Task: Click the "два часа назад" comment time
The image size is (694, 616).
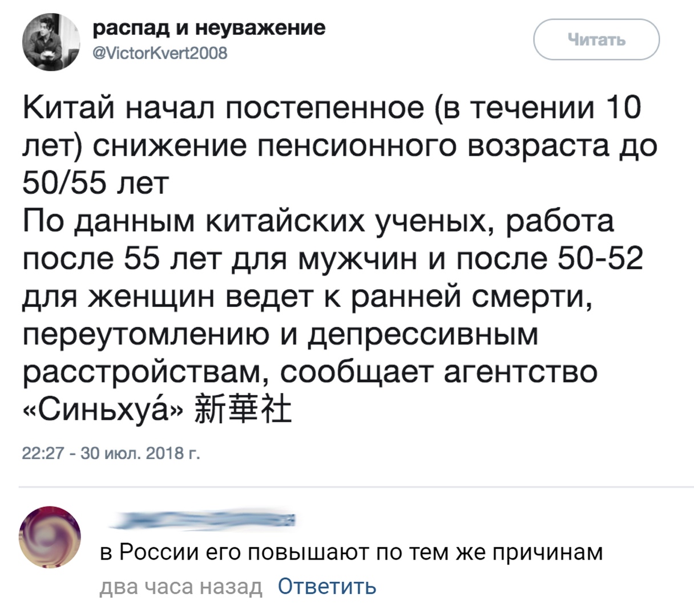Action: pos(181,586)
